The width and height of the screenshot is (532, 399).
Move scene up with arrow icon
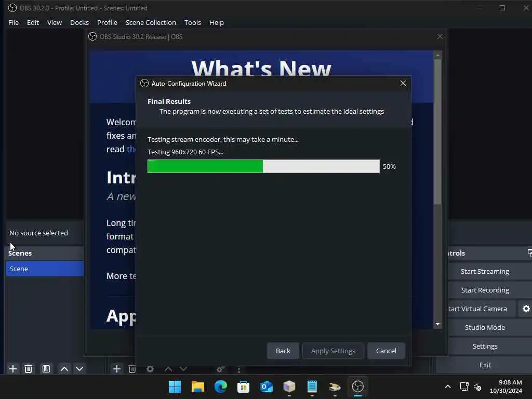(64, 369)
